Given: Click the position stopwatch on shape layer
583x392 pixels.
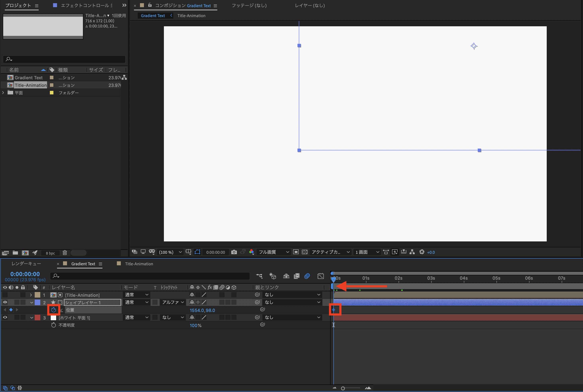Looking at the screenshot, I should point(54,310).
